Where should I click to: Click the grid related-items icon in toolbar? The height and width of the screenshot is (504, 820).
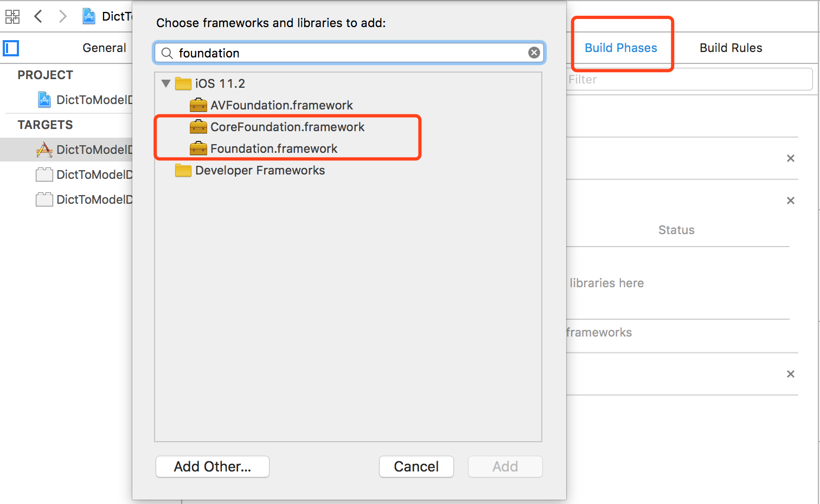[x=12, y=17]
